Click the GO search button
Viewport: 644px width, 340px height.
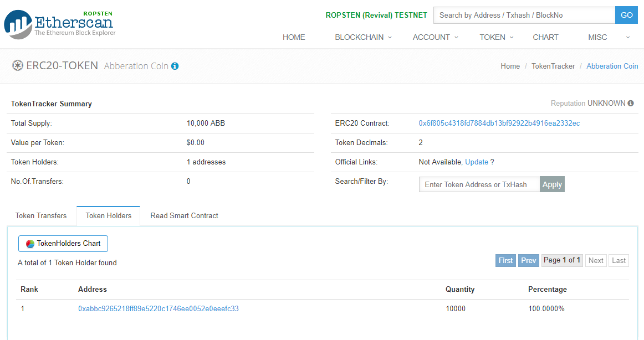(626, 15)
